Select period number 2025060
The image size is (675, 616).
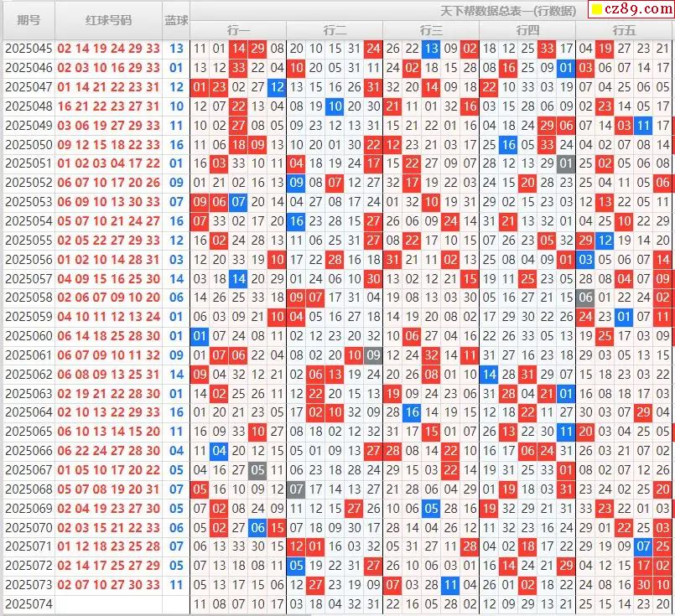click(29, 336)
